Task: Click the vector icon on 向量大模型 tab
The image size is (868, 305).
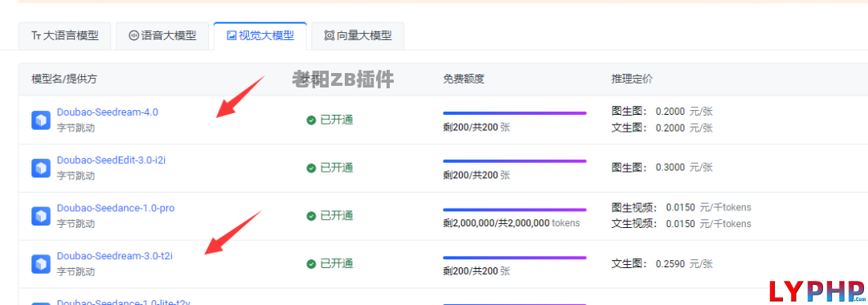Action: pos(330,36)
